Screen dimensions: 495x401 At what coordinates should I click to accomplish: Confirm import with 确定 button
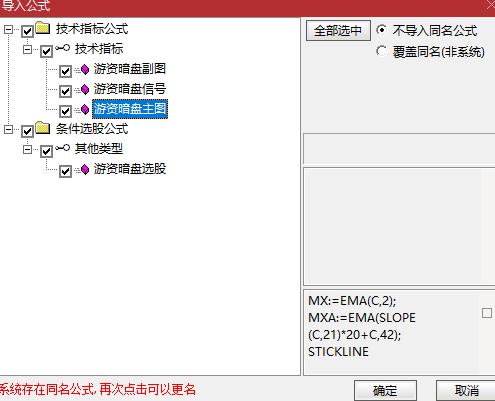tap(385, 390)
